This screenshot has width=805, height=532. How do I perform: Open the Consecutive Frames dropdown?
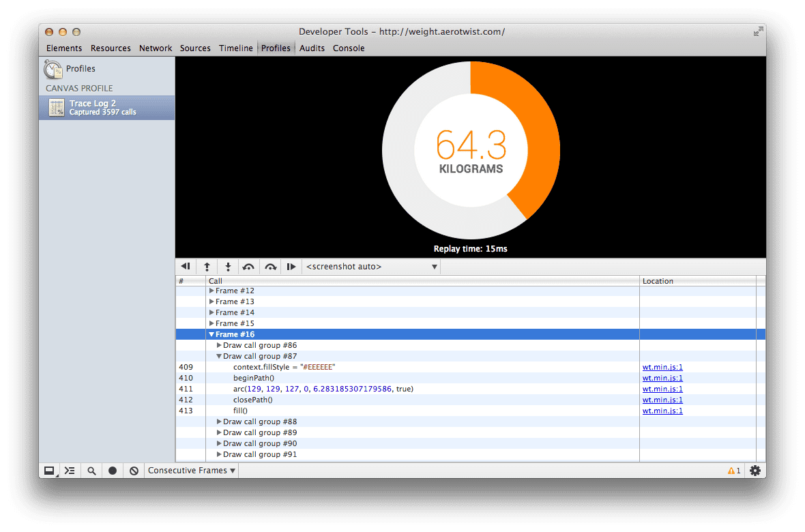(191, 470)
